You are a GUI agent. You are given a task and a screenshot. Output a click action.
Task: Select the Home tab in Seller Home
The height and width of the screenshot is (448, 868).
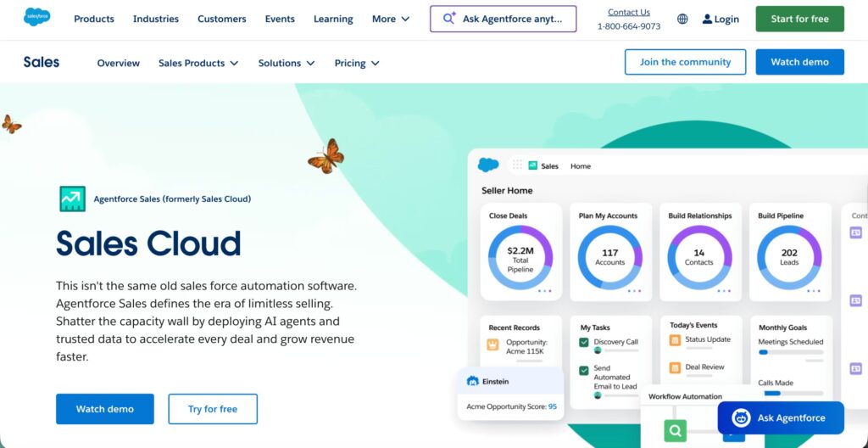pyautogui.click(x=581, y=165)
